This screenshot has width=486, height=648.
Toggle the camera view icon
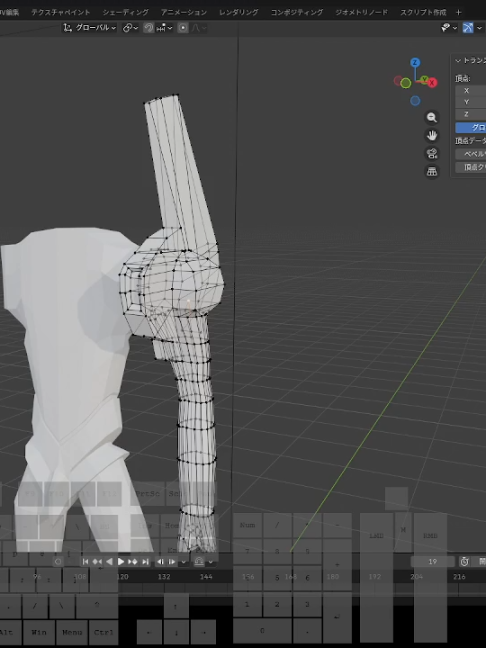tap(432, 154)
